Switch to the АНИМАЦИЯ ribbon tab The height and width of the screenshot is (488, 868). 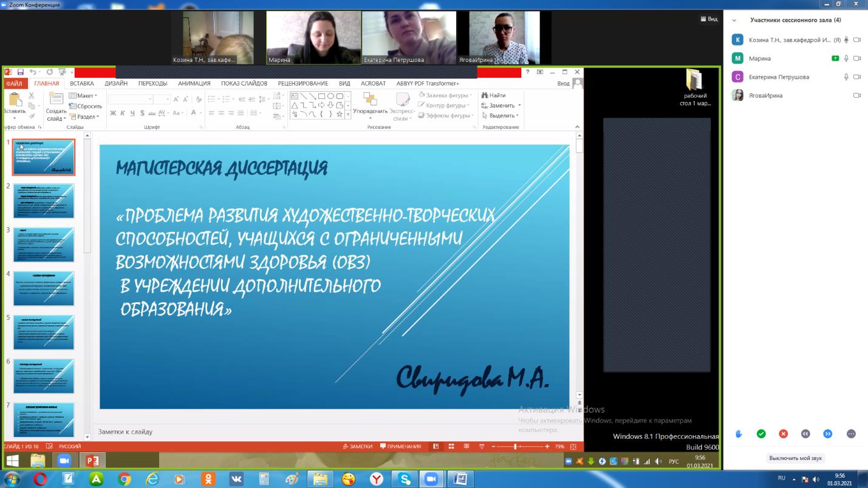pos(194,83)
